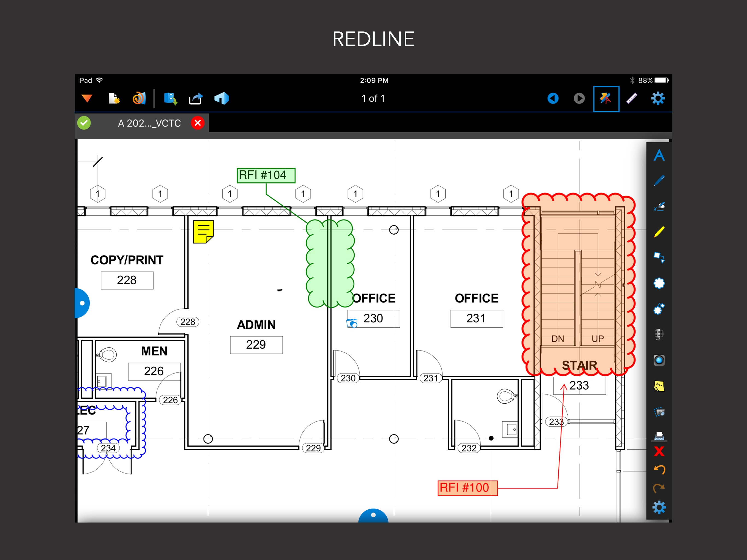Click the green checkmark on document tab
Screen dimensions: 747x560
coord(84,123)
